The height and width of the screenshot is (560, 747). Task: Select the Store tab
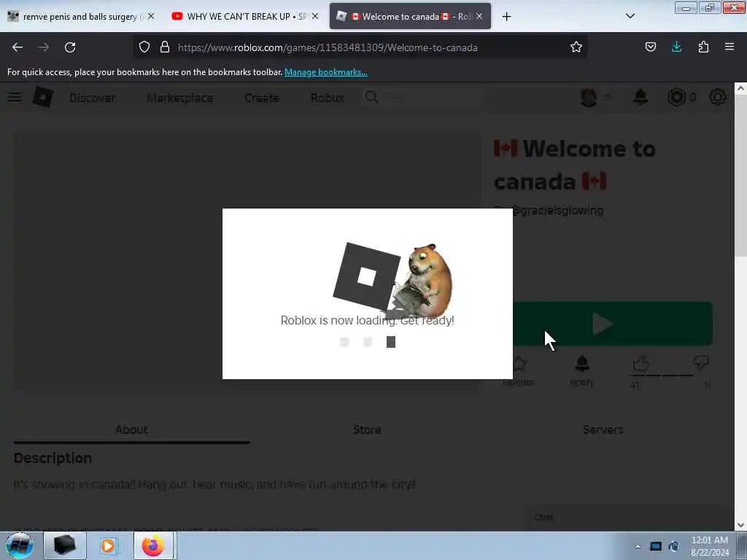367,429
